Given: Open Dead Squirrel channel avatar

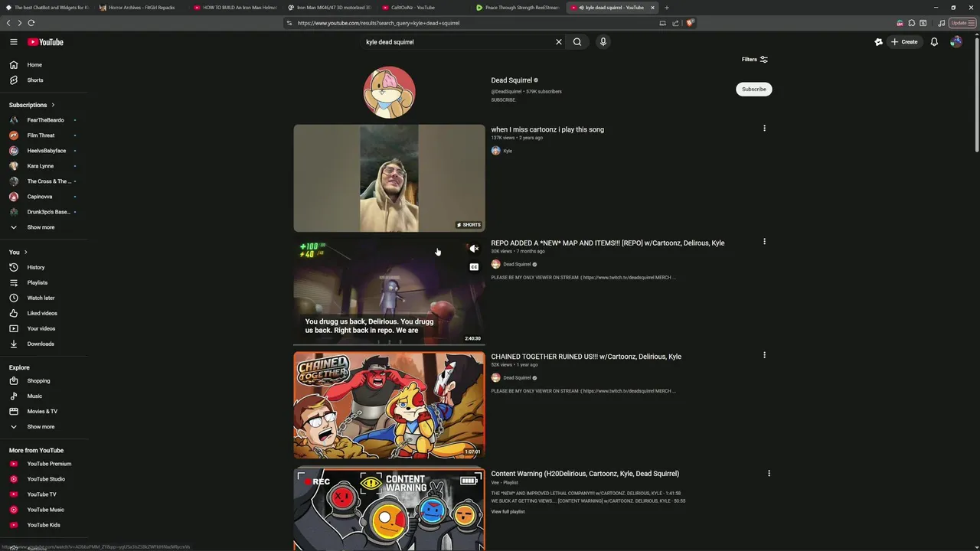Looking at the screenshot, I should click(x=389, y=93).
